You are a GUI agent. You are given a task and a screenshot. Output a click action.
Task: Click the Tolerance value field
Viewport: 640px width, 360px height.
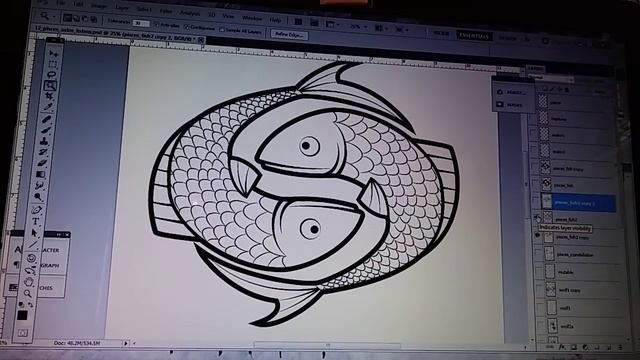[141, 23]
